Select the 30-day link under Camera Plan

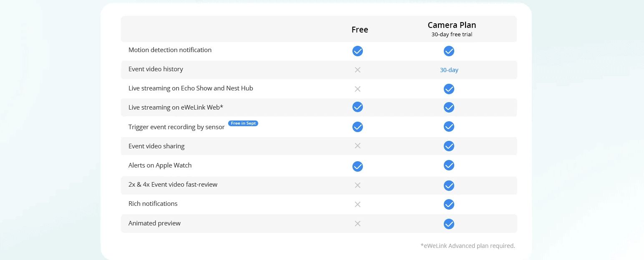click(x=449, y=70)
